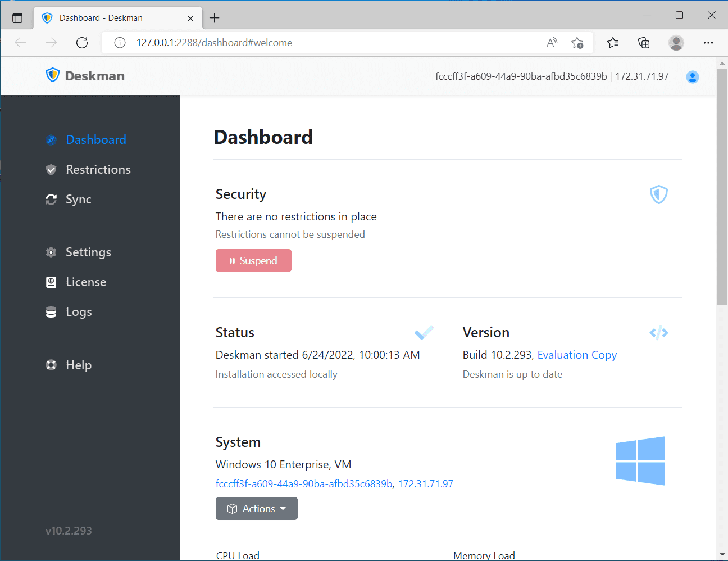The width and height of the screenshot is (728, 561).
Task: Open the Read Aloud icon in address bar
Action: coord(552,43)
